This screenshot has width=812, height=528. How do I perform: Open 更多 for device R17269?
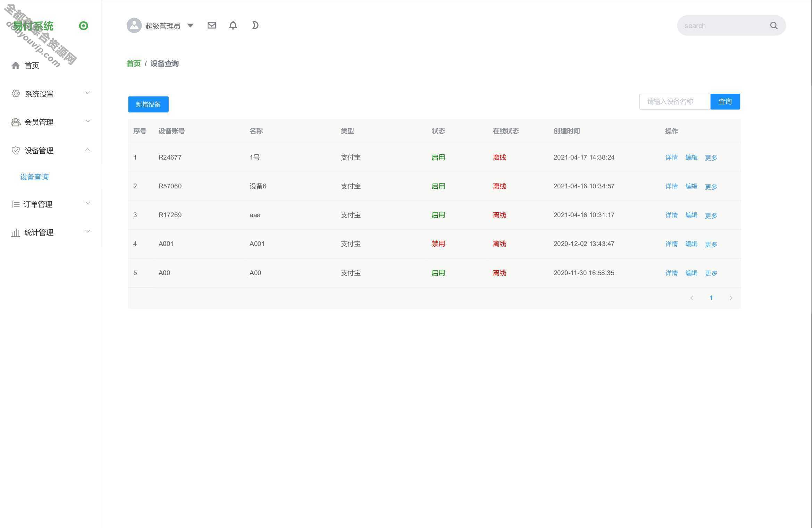pos(711,215)
